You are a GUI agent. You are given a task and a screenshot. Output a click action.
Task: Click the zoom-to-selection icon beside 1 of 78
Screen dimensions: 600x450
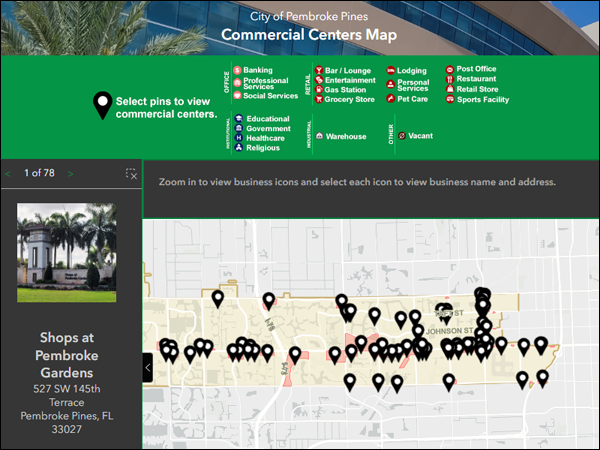click(x=131, y=174)
